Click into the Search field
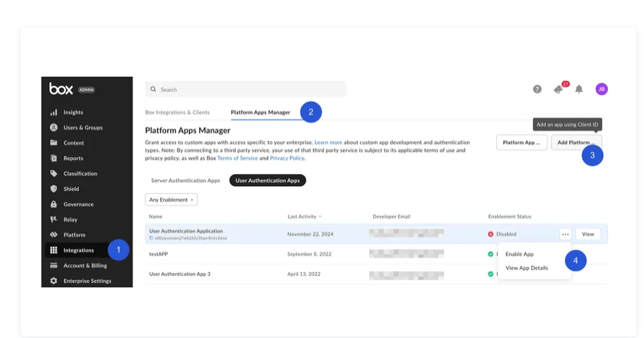The image size is (644, 338). tap(245, 90)
